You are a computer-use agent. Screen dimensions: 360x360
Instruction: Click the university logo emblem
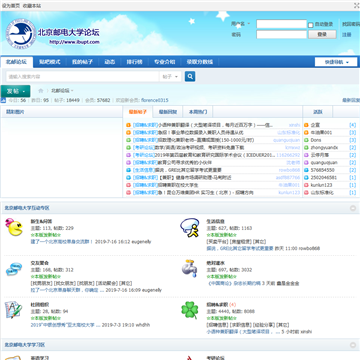(x=21, y=34)
